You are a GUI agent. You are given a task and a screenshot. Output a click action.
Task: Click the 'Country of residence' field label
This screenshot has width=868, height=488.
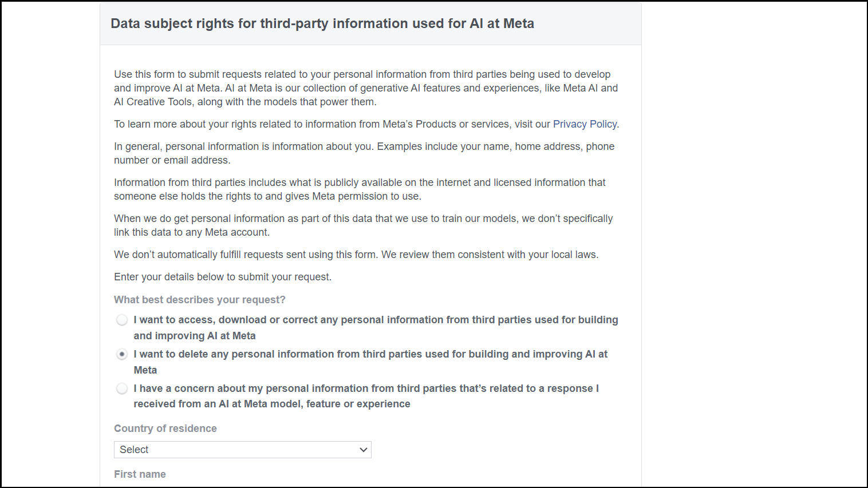165,429
